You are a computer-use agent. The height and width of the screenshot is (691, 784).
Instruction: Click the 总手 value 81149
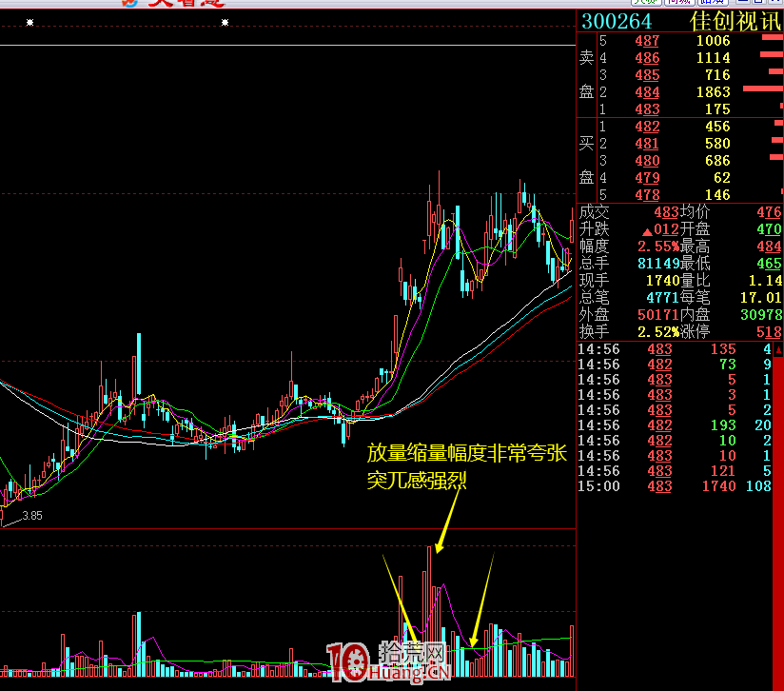click(658, 263)
